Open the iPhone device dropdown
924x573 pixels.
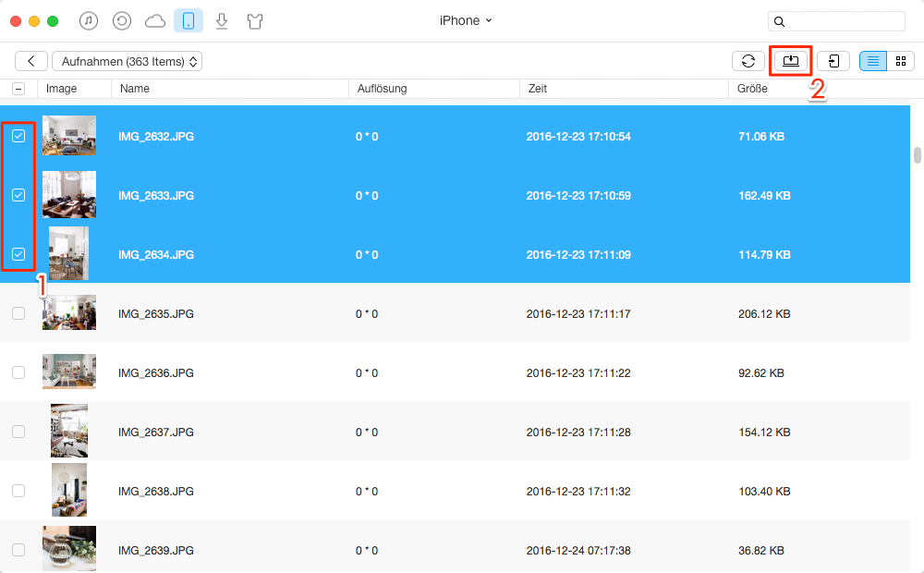point(466,20)
